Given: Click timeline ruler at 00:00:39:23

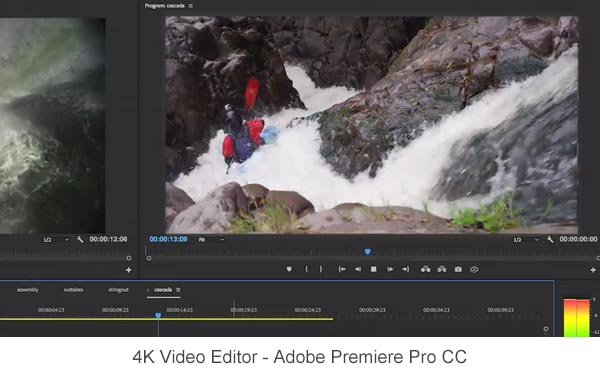Looking at the screenshot, I should click(501, 310).
